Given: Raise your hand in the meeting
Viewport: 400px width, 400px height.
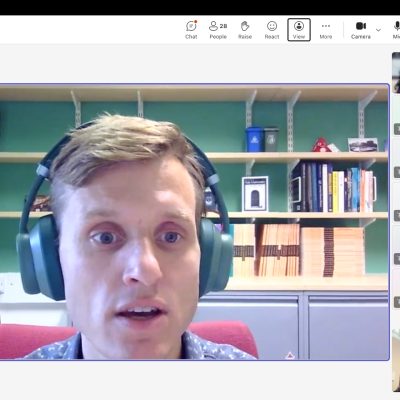Looking at the screenshot, I should point(245,30).
